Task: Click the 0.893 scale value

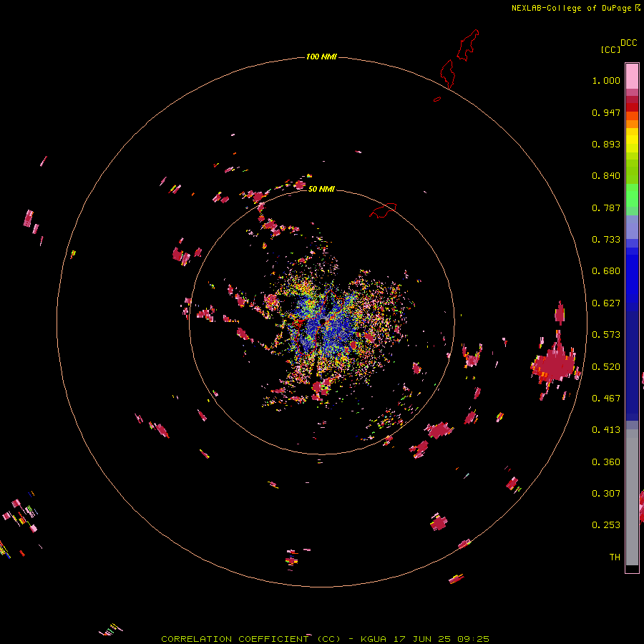Action: [x=606, y=144]
